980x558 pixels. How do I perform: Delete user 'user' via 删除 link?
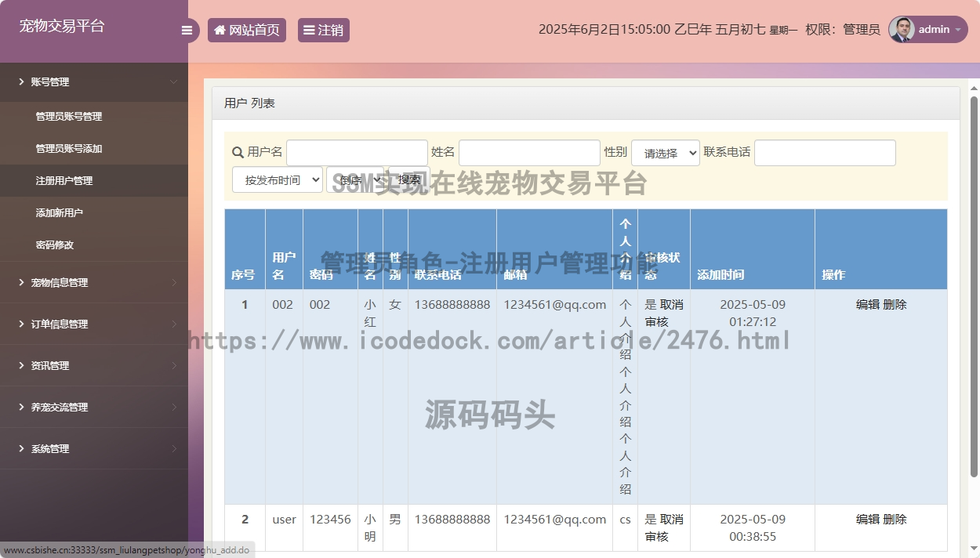[x=895, y=519]
